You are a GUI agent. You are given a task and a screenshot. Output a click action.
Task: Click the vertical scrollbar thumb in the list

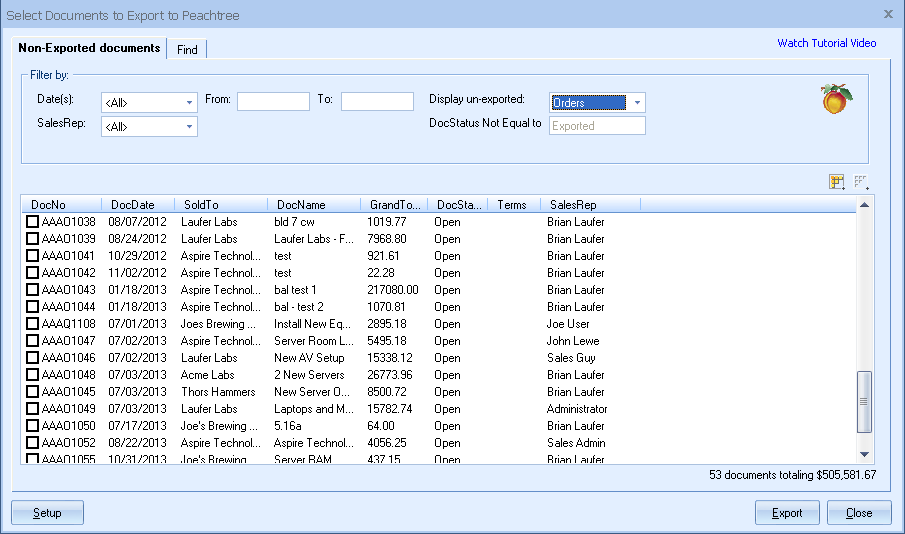[x=865, y=400]
